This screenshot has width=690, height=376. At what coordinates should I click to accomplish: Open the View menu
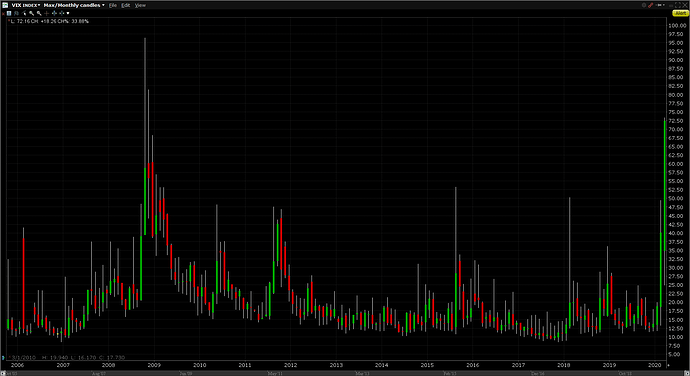(140, 5)
